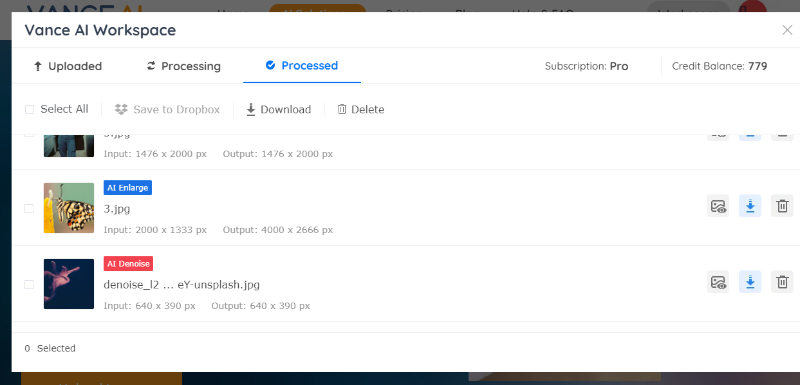This screenshot has width=800, height=385.
Task: Close the Vance AI Workspace dialog
Action: coord(787,30)
